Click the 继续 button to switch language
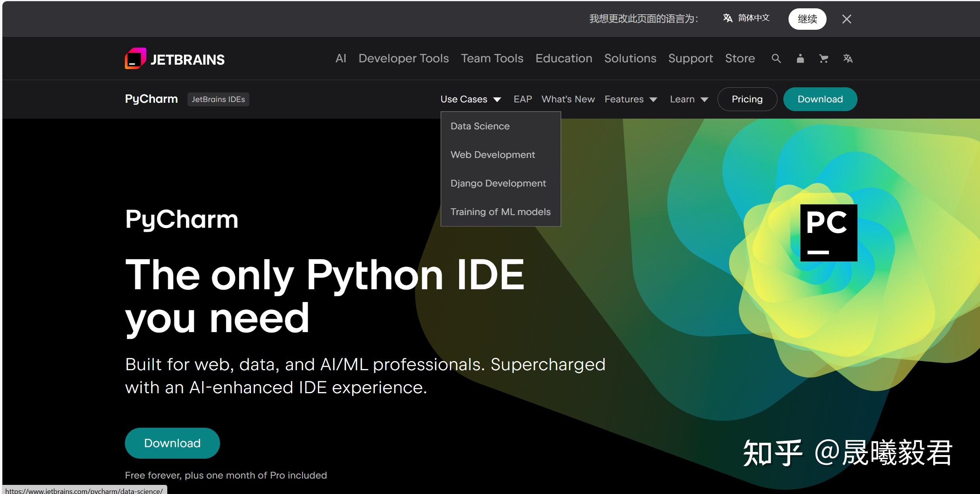Image resolution: width=980 pixels, height=494 pixels. (x=807, y=19)
